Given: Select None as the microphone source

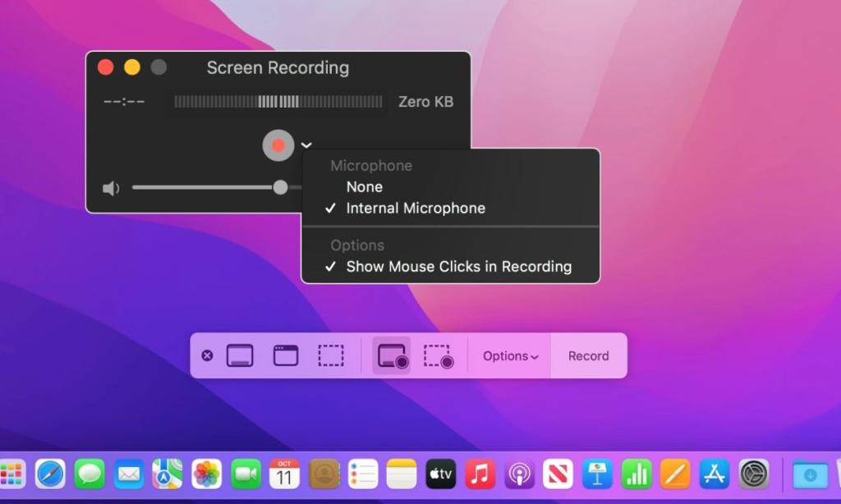Looking at the screenshot, I should click(x=364, y=186).
